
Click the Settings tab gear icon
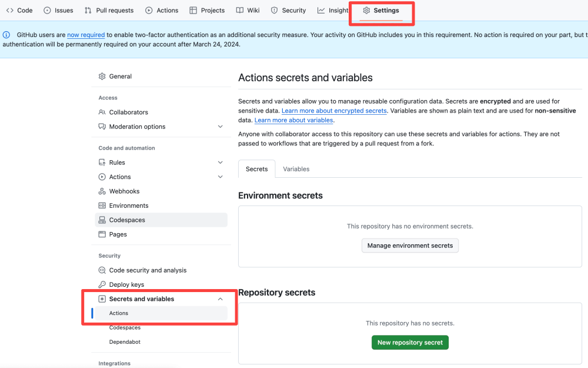[x=366, y=11]
